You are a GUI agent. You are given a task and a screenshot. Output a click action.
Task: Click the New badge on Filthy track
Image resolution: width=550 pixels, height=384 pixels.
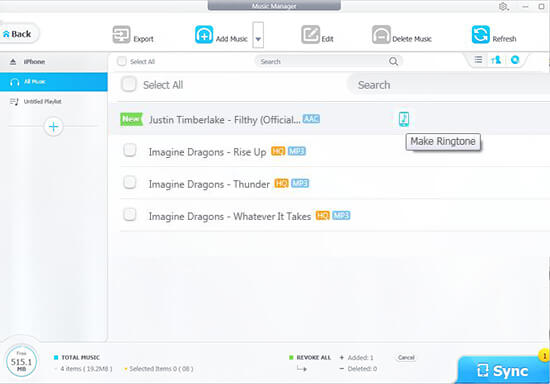[x=131, y=119]
